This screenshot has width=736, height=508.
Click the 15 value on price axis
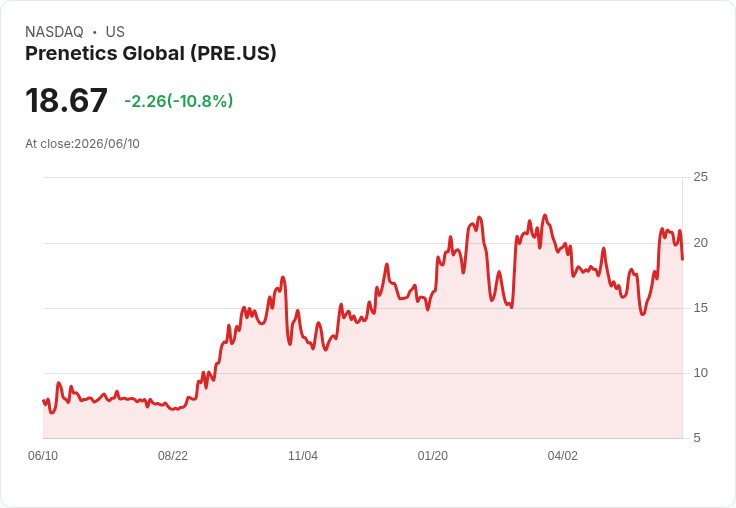tap(700, 308)
